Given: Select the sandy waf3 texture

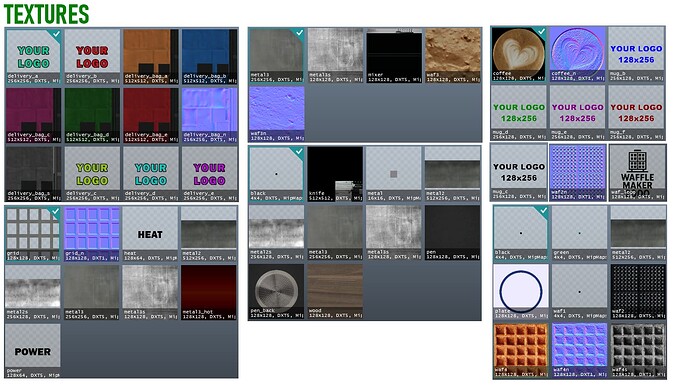Looking at the screenshot, I should (453, 55).
